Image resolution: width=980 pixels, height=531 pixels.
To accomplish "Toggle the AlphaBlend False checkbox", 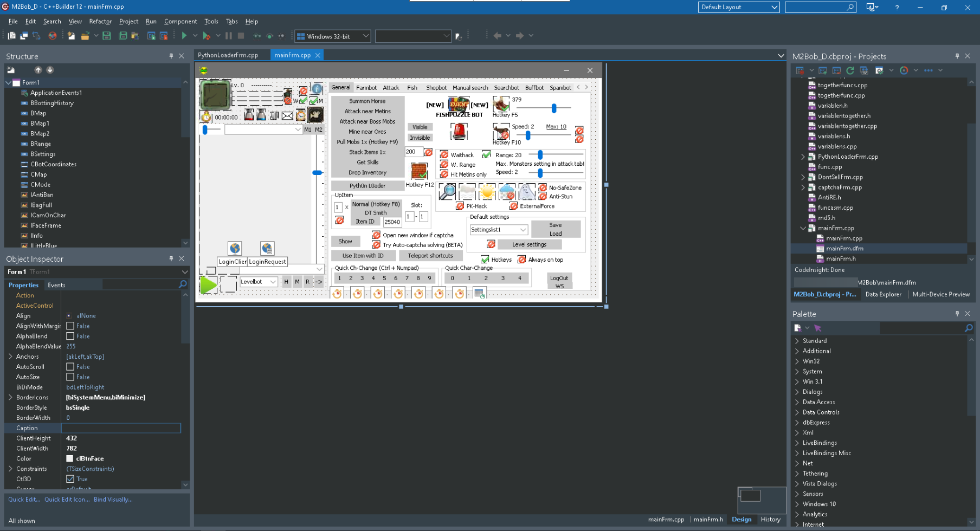I will tap(70, 336).
